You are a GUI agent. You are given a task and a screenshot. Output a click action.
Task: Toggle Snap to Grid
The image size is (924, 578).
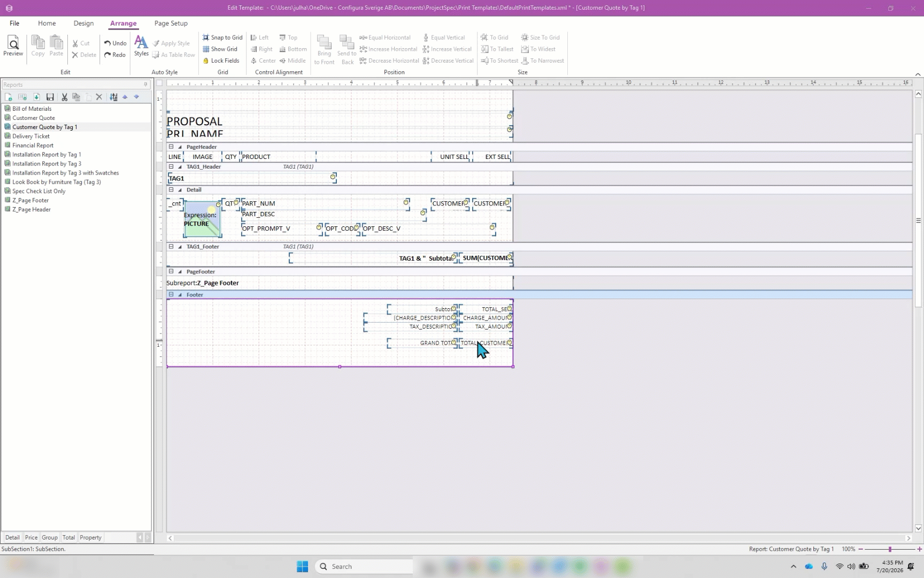[222, 37]
